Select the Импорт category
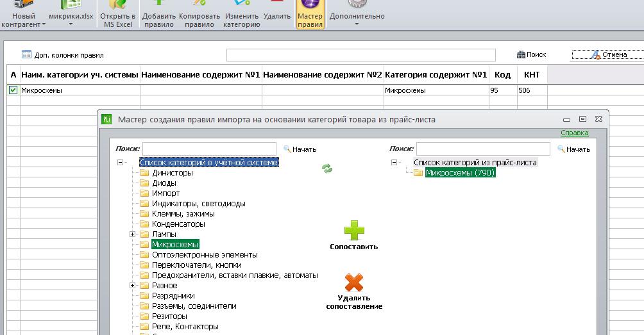This screenshot has width=644, height=335. point(165,193)
